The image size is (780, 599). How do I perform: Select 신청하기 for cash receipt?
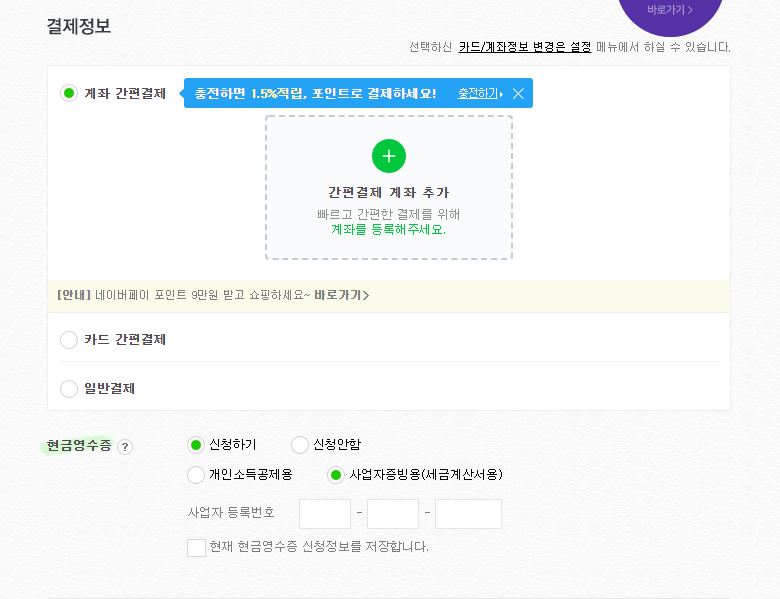(196, 445)
